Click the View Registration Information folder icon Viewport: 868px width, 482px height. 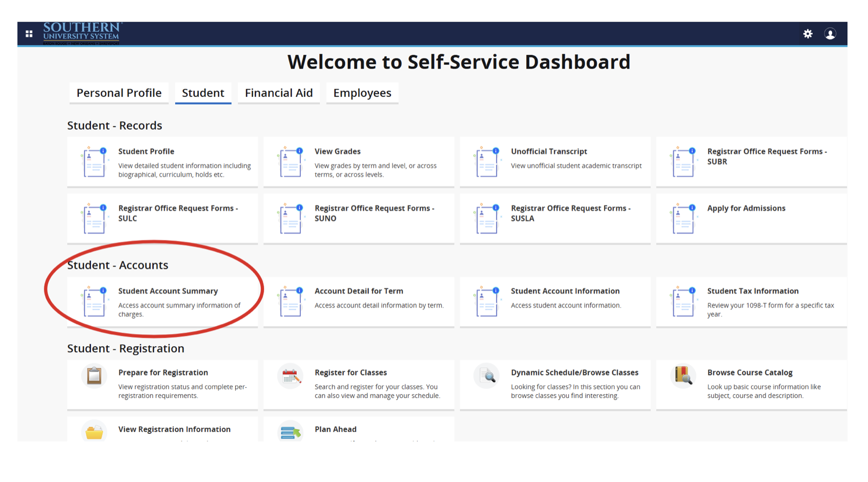click(94, 432)
